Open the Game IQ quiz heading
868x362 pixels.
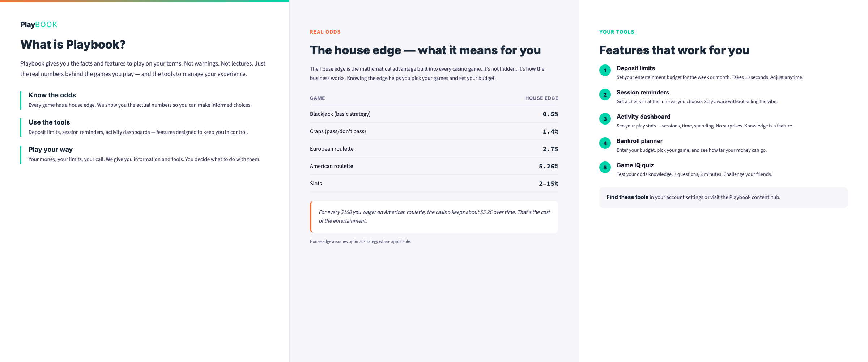click(x=635, y=165)
